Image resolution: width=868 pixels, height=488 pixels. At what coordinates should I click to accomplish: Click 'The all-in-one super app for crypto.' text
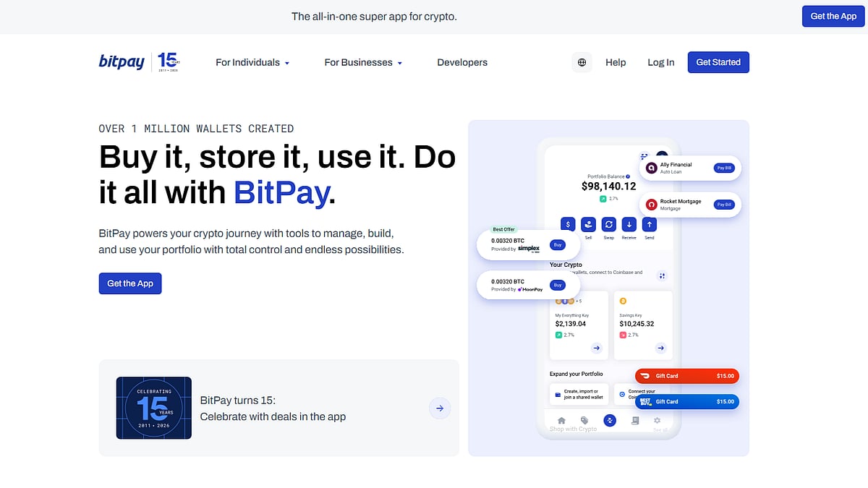click(374, 16)
